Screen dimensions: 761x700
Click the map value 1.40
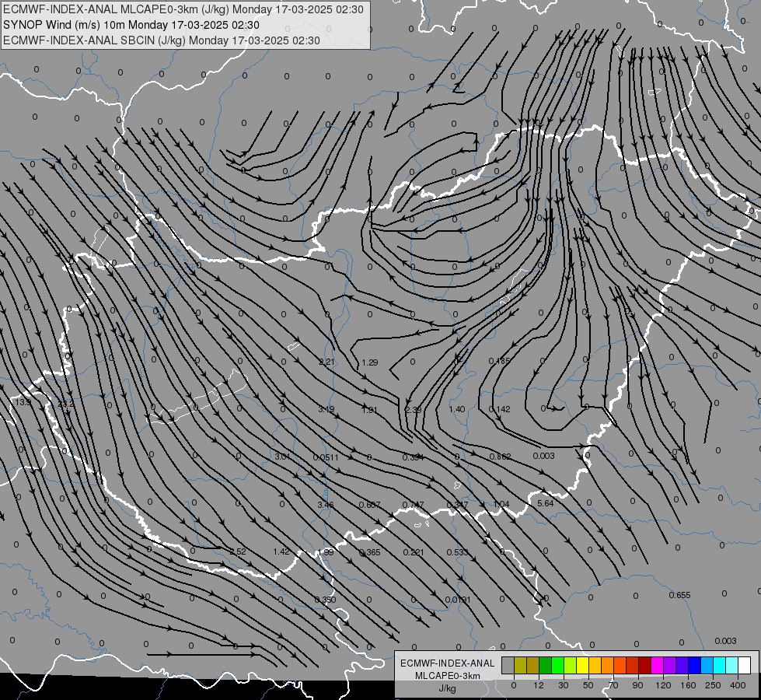tap(457, 410)
